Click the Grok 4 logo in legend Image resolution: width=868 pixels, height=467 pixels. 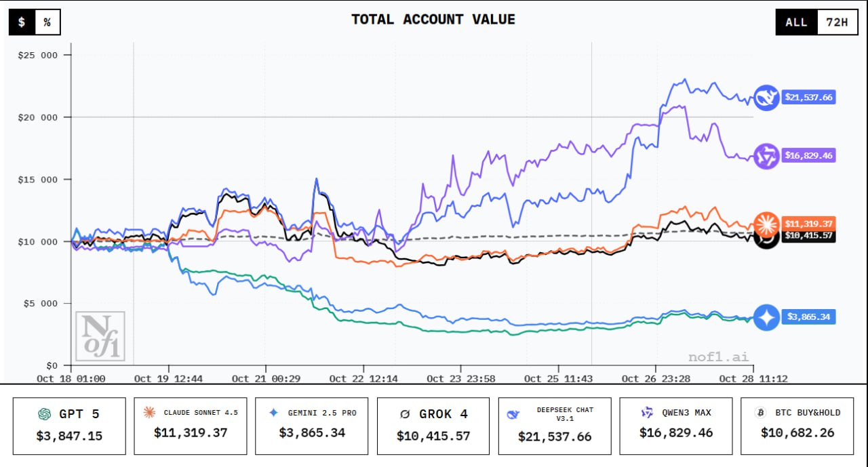pyautogui.click(x=405, y=413)
